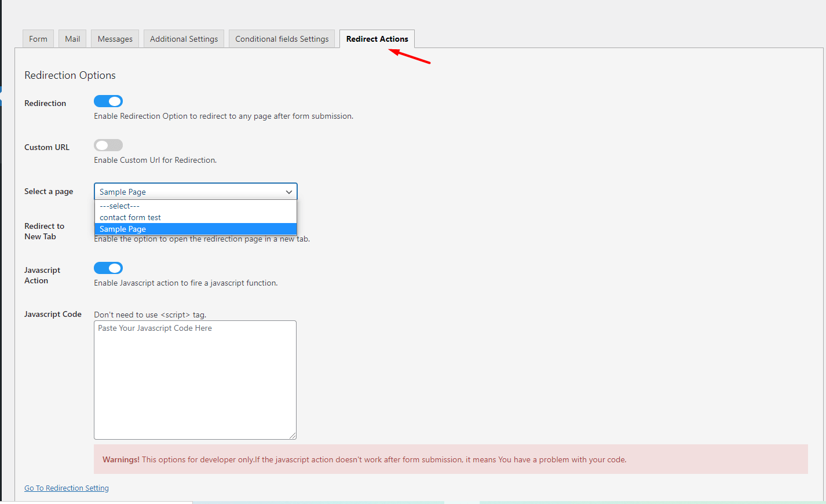Click "Don't need to use <script> tag." hint
This screenshot has height=504, width=826.
coord(150,315)
